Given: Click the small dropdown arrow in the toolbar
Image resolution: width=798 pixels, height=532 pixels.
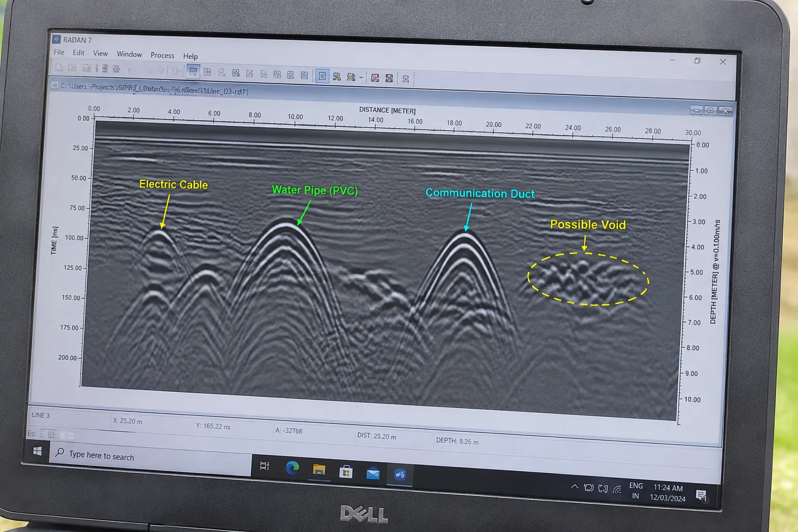Looking at the screenshot, I should 361,78.
